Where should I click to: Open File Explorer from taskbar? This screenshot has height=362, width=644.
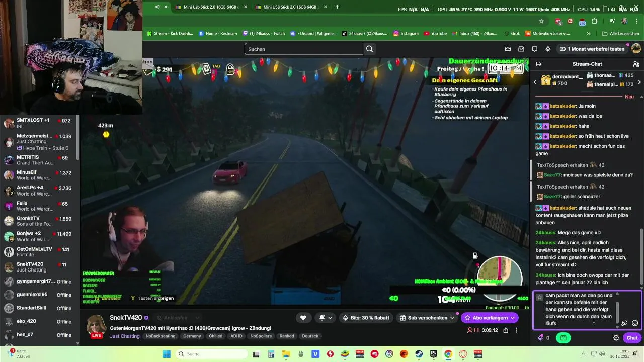click(286, 354)
